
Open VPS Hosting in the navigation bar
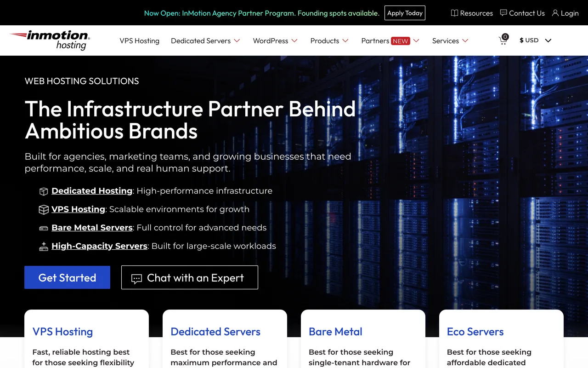(140, 40)
